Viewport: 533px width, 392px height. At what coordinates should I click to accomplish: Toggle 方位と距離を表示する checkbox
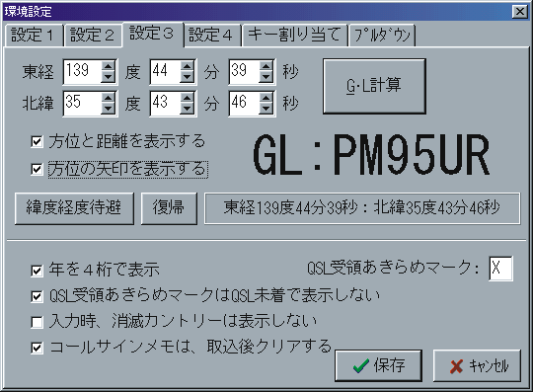tap(37, 141)
